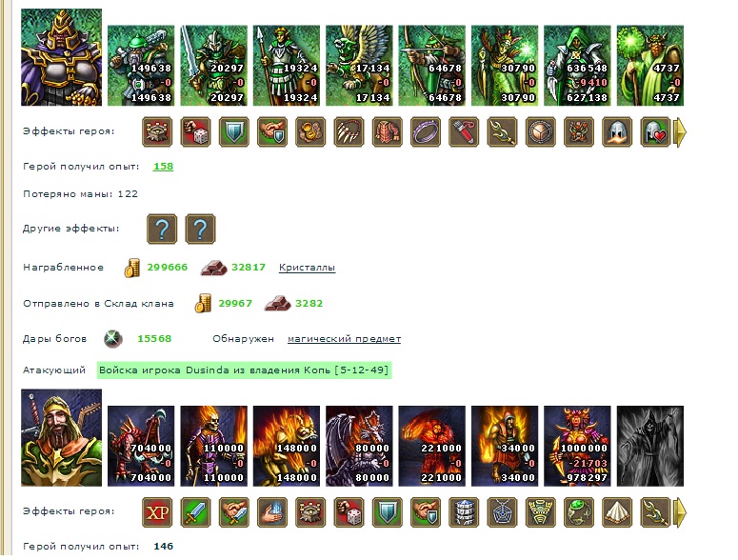This screenshot has width=738, height=560.
Task: Click the first question mark other-effect icon
Action: point(162,229)
